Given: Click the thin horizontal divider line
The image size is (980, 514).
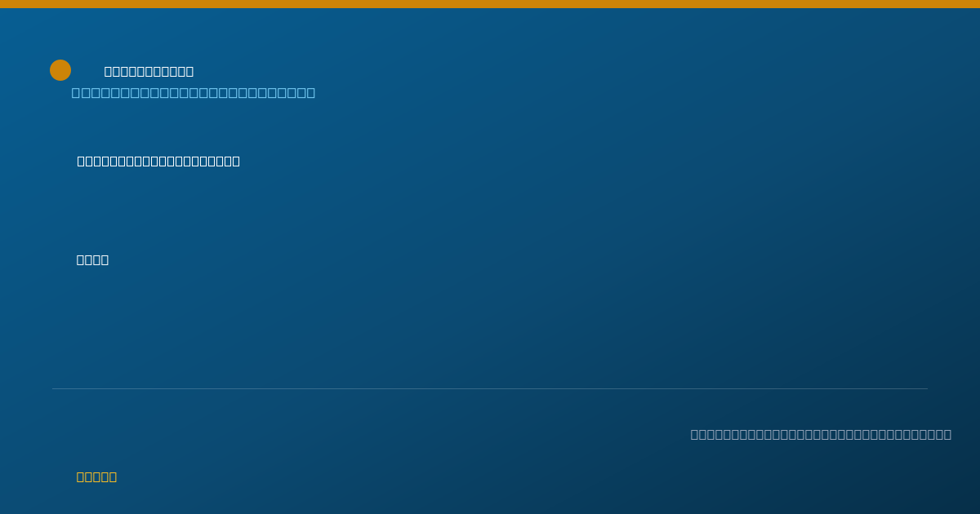Looking at the screenshot, I should pos(490,388).
